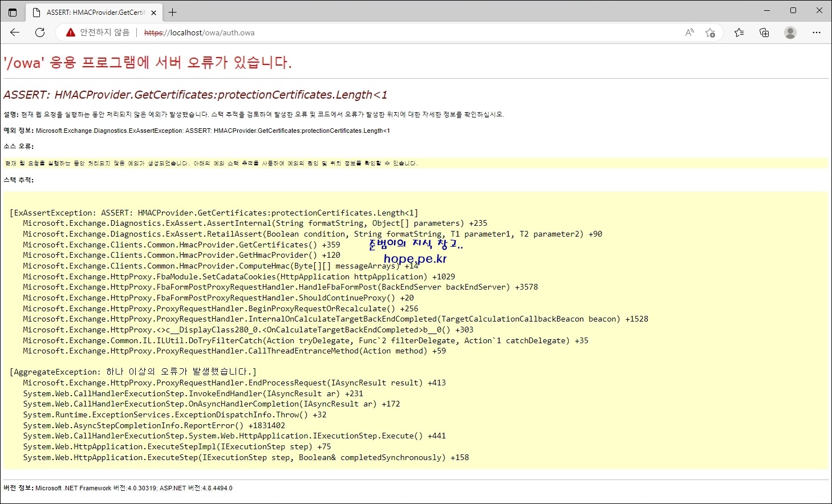This screenshot has width=832, height=504.
Task: Close the ASSERT: HMACProvider tab
Action: click(x=153, y=13)
